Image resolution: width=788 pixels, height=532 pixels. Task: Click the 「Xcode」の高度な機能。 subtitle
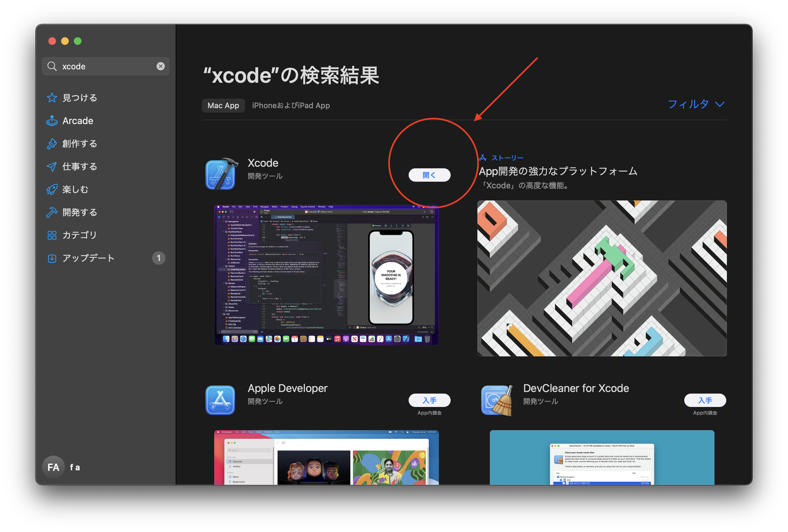click(525, 185)
